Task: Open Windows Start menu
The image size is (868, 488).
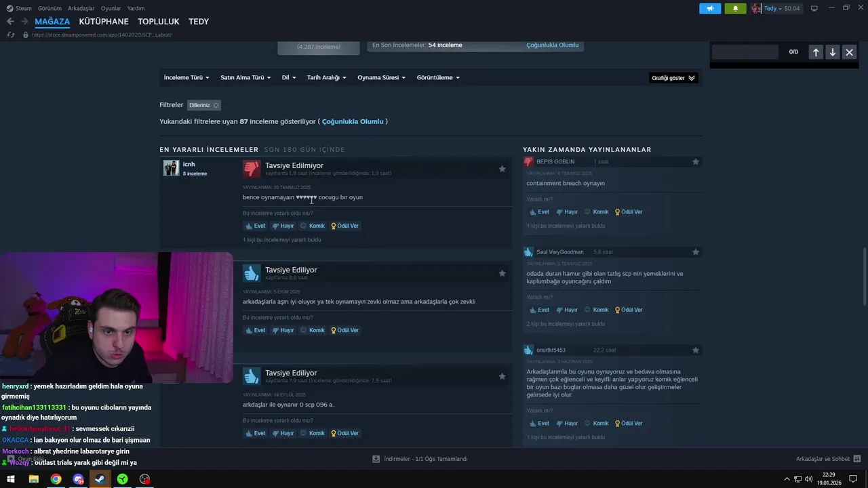Action: [11, 479]
